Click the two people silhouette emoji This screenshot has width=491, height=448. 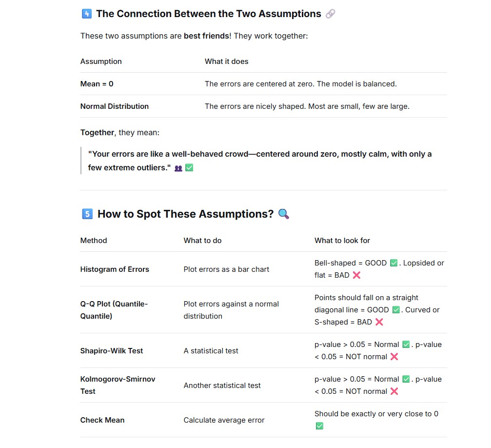(178, 168)
